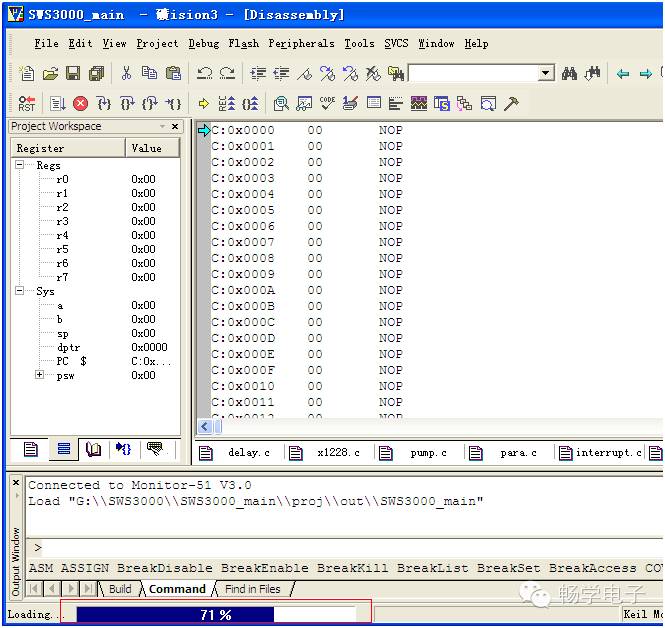Click the RST reset CPU icon
The height and width of the screenshot is (628, 665).
click(27, 104)
